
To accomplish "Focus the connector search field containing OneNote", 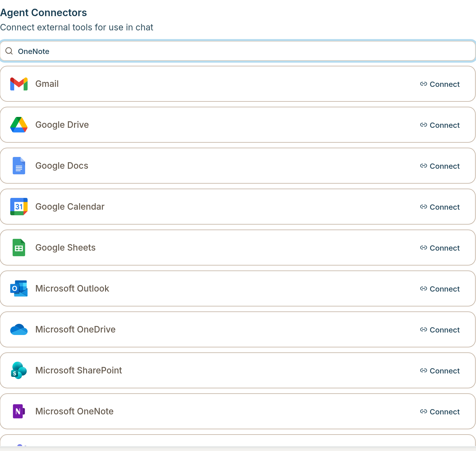I will click(238, 51).
